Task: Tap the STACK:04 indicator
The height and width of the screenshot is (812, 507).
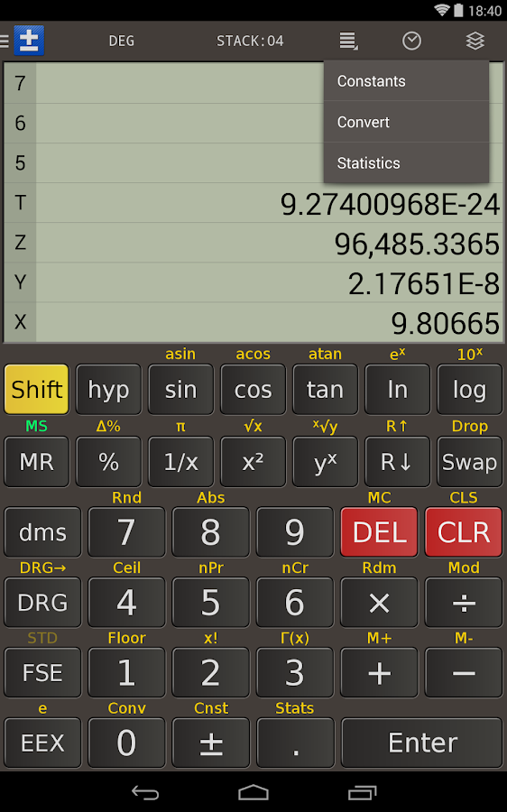Action: point(250,41)
